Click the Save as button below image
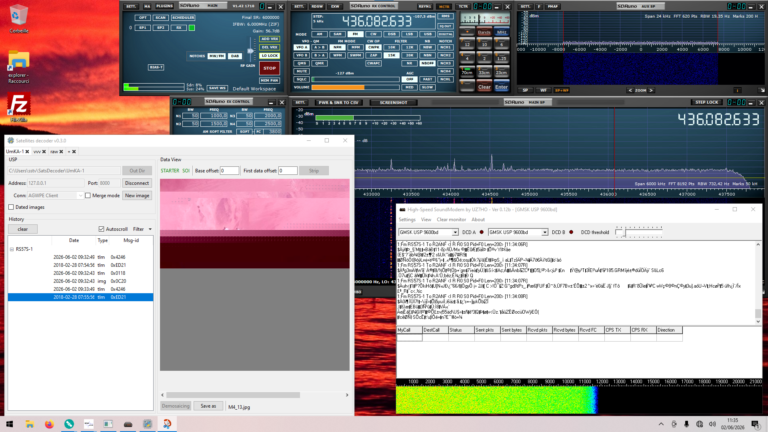This screenshot has width=768, height=432. pyautogui.click(x=208, y=406)
